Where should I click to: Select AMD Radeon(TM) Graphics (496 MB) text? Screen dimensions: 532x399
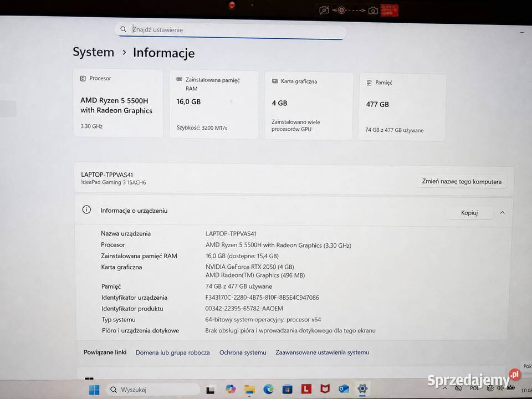coord(255,275)
